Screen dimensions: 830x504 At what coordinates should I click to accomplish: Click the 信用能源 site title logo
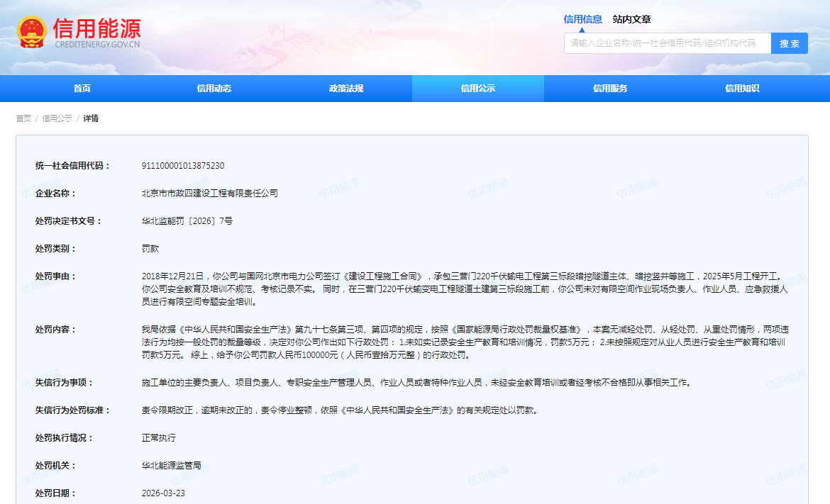(x=96, y=28)
